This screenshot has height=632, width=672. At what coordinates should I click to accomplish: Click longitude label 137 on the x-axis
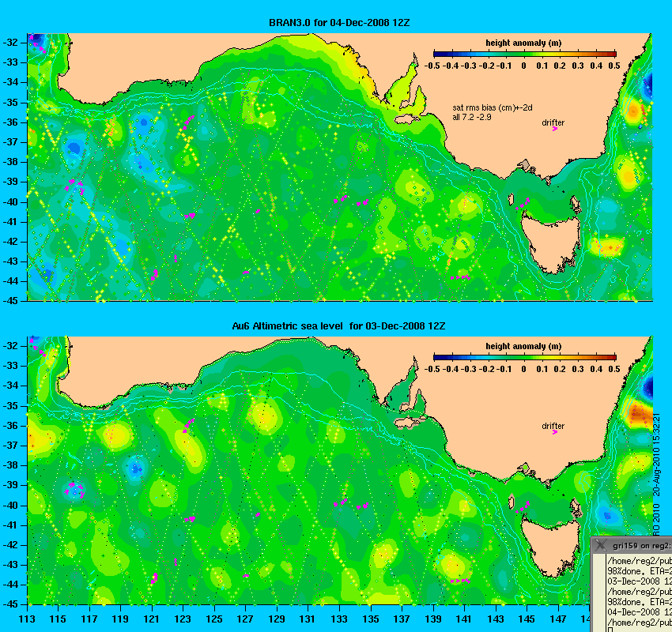pyautogui.click(x=402, y=619)
